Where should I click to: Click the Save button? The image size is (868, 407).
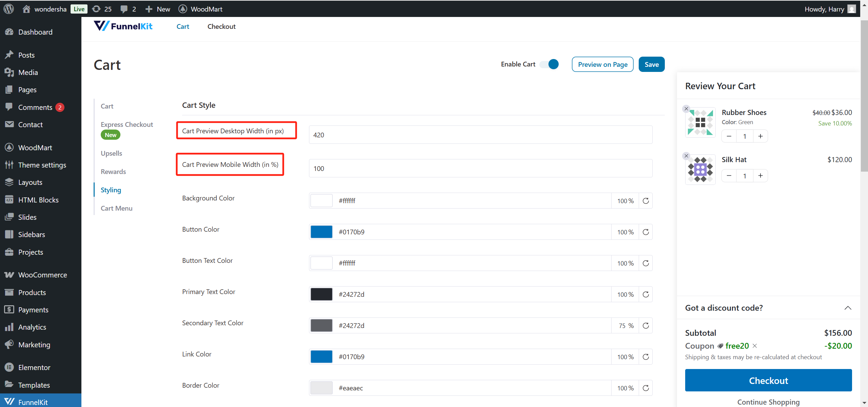point(651,64)
